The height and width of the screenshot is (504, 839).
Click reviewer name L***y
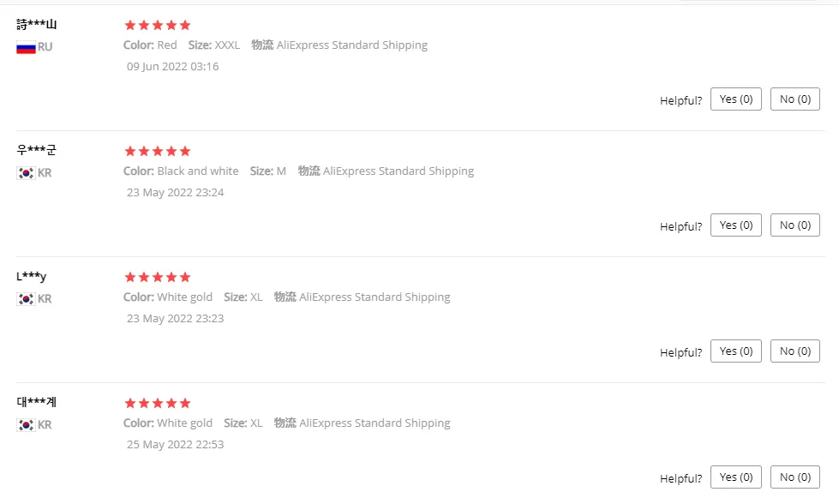click(31, 276)
